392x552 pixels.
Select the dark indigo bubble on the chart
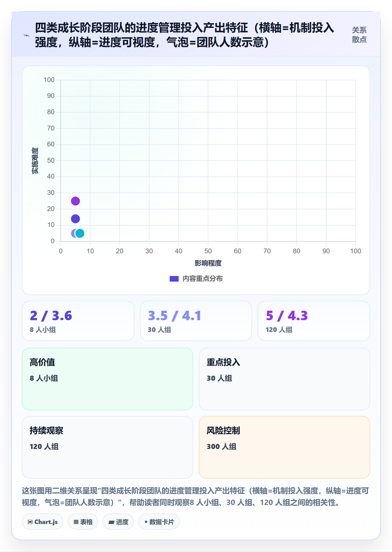pyautogui.click(x=75, y=219)
